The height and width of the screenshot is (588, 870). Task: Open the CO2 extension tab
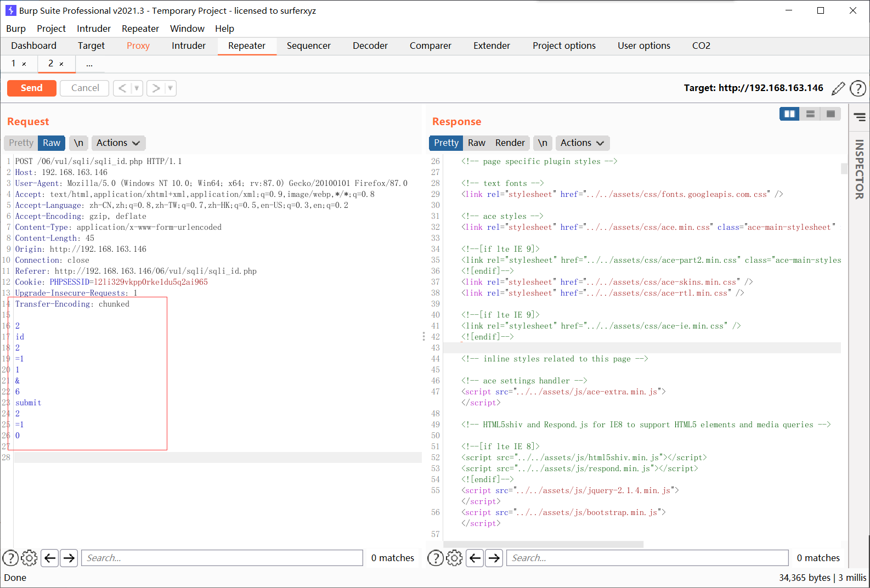click(x=701, y=46)
